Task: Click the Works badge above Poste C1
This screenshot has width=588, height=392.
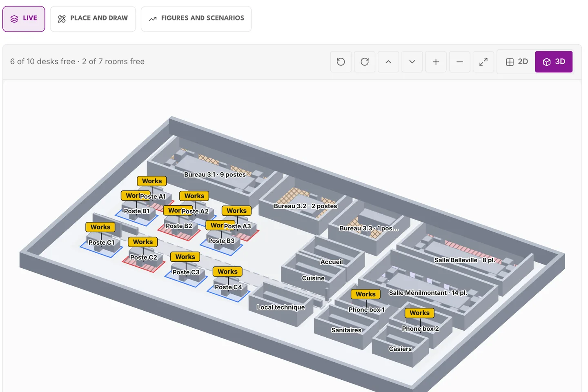Action: click(x=100, y=227)
